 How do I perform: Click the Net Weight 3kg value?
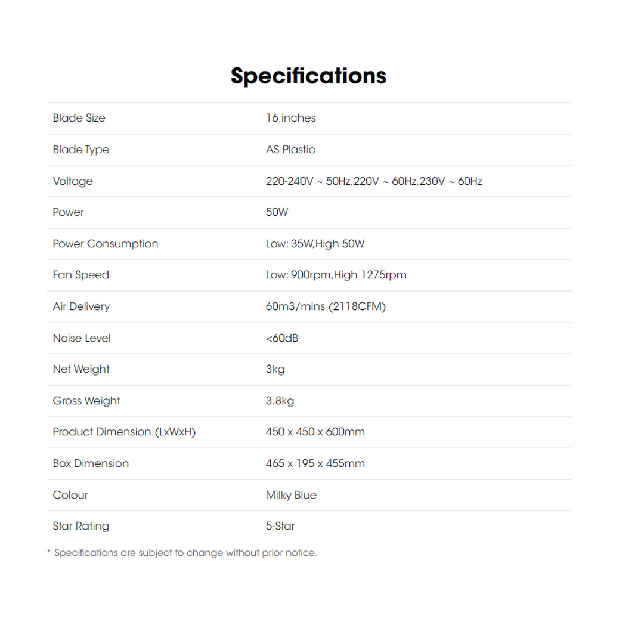click(275, 369)
